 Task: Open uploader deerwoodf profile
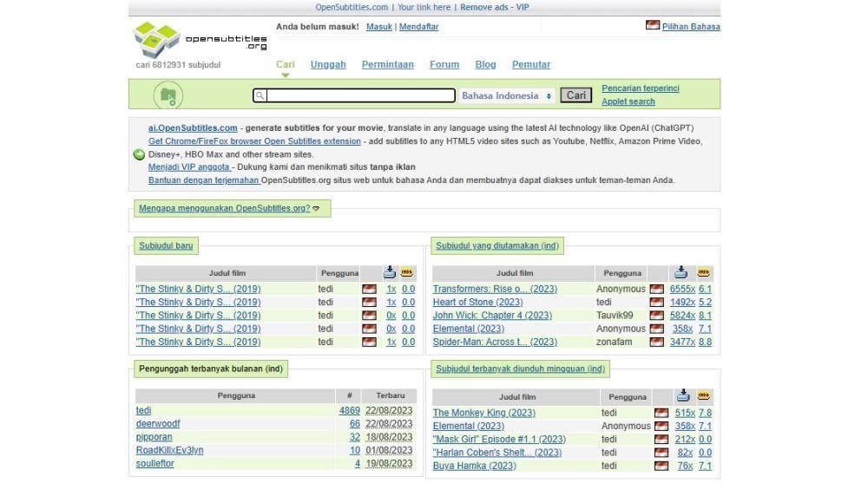click(x=158, y=424)
